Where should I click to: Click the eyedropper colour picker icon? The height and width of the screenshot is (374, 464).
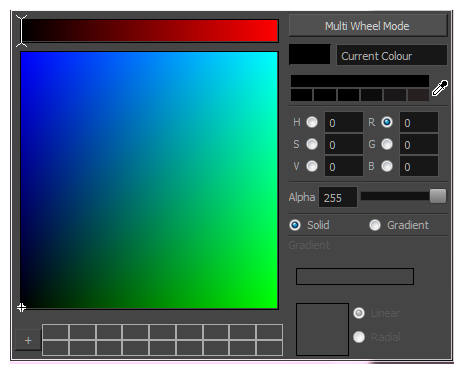(x=440, y=88)
